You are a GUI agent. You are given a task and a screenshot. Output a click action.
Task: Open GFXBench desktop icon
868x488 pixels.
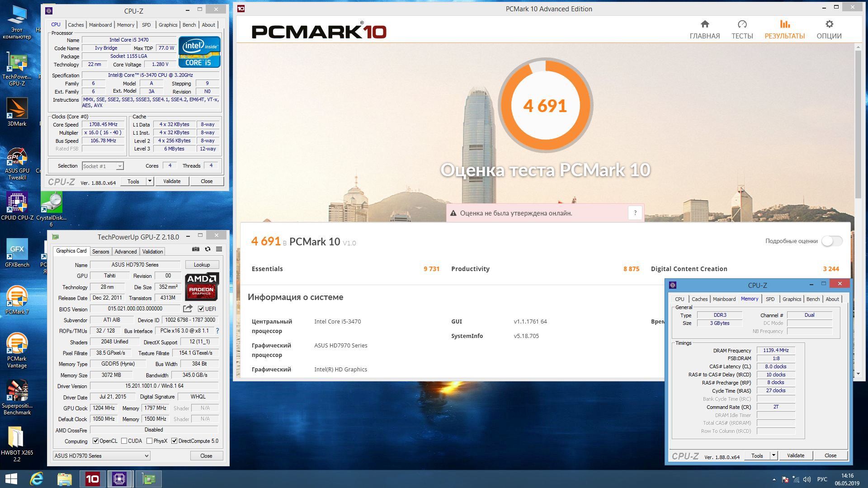pos(17,253)
